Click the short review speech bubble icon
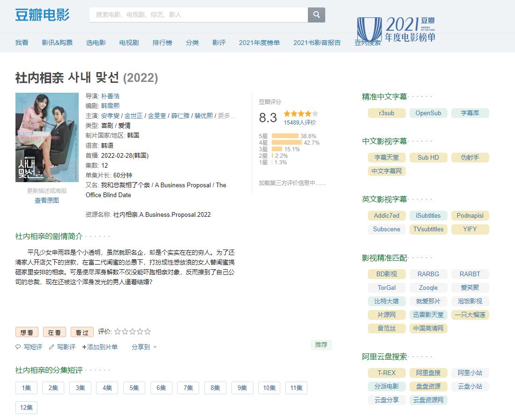Viewport: 515px width, 420px height. coord(18,347)
